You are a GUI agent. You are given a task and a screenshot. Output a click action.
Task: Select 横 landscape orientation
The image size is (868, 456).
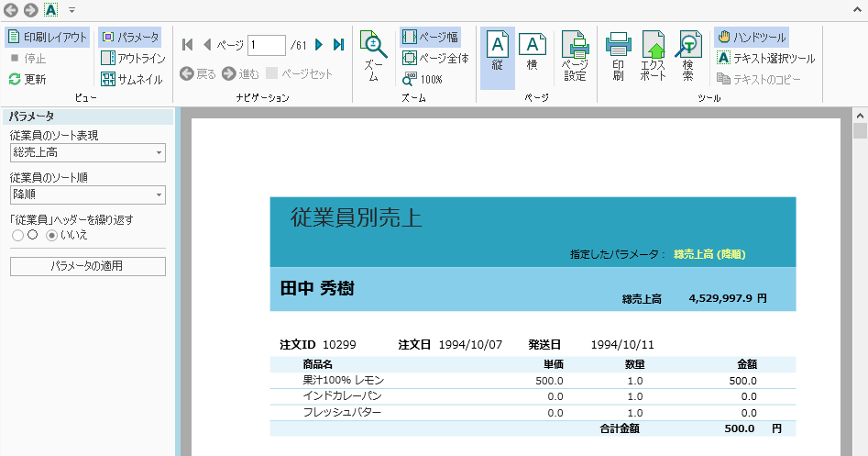point(532,52)
